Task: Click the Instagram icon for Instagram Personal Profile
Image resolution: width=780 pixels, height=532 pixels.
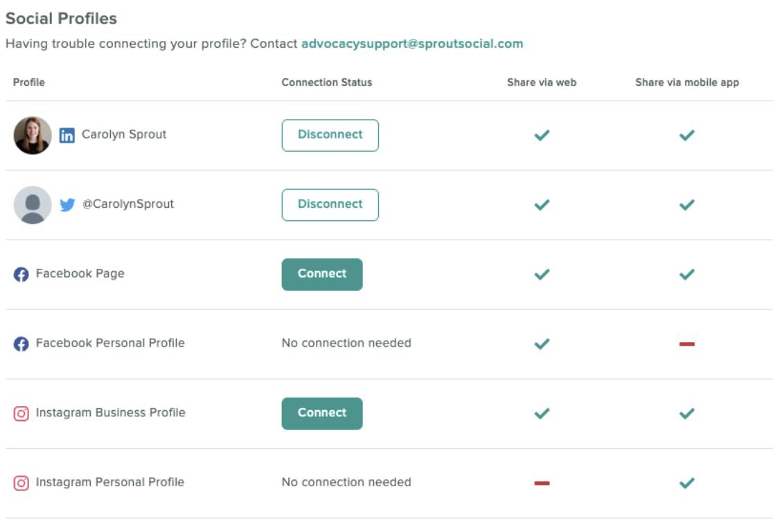Action: pos(21,484)
